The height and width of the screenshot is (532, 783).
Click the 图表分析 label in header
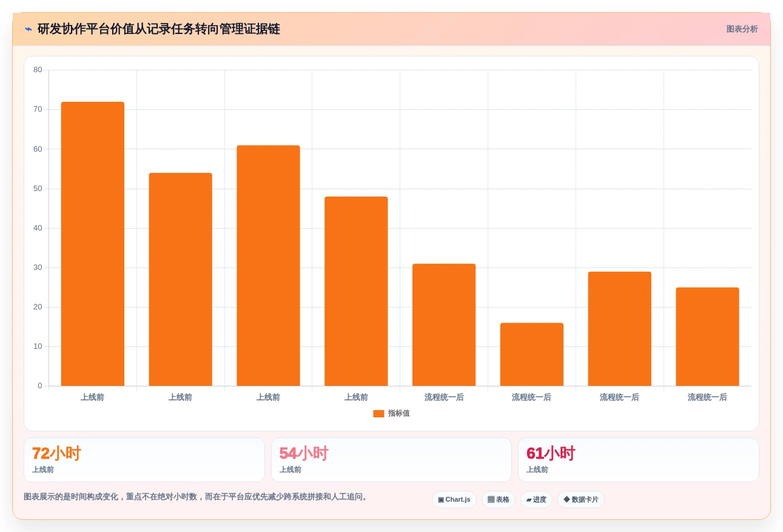[x=742, y=29]
